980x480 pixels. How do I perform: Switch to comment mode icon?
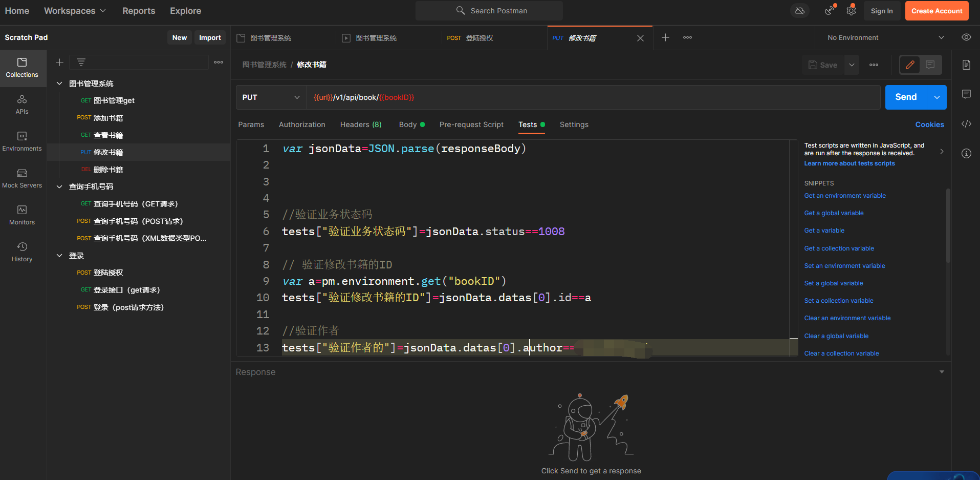point(930,65)
